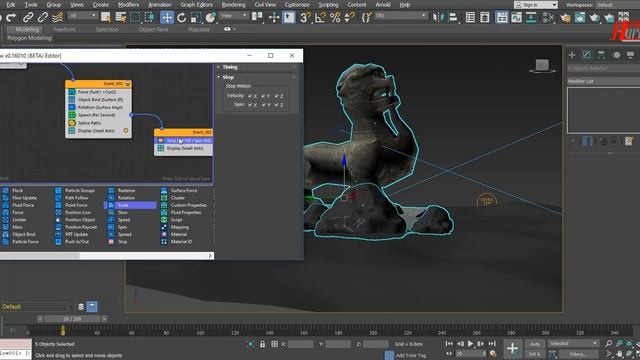Select the Select and Uniform Scale tool
Image resolution: width=640 pixels, height=360 pixels.
click(x=196, y=18)
